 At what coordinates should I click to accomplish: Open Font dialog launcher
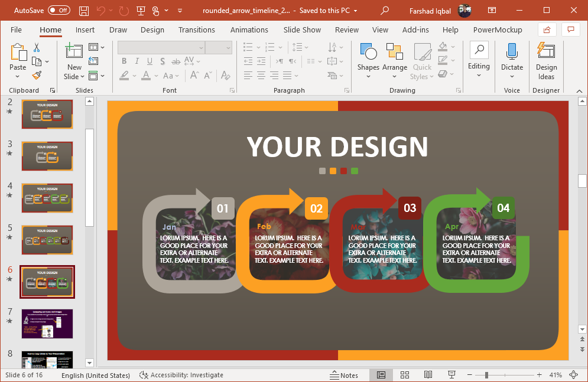click(x=232, y=90)
